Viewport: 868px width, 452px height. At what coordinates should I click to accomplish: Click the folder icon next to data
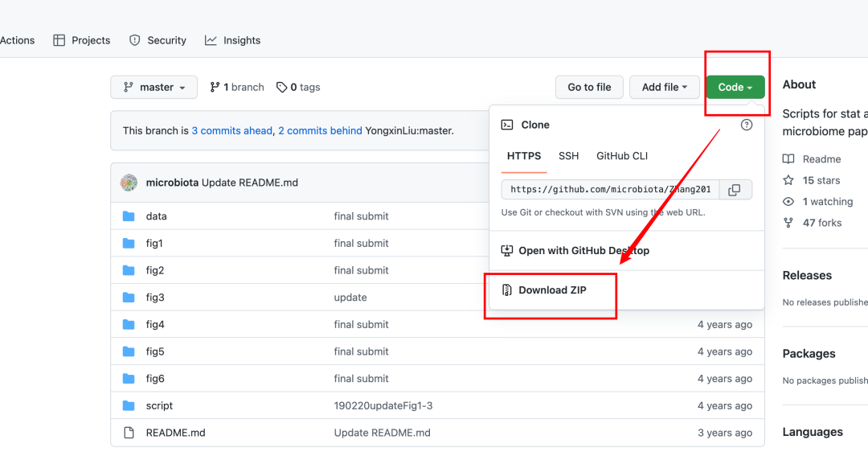pyautogui.click(x=129, y=216)
